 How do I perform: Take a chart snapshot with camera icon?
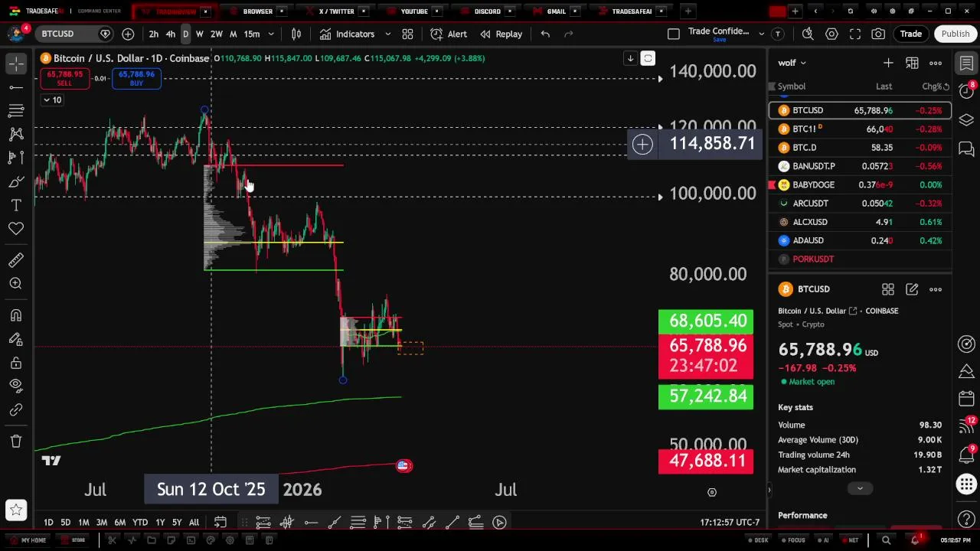(878, 34)
